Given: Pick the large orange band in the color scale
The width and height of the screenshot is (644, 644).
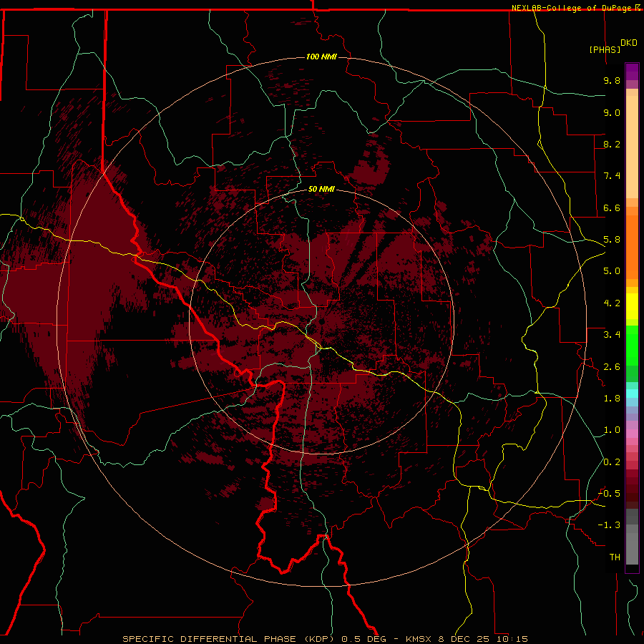Looking at the screenshot, I should click(x=632, y=248).
